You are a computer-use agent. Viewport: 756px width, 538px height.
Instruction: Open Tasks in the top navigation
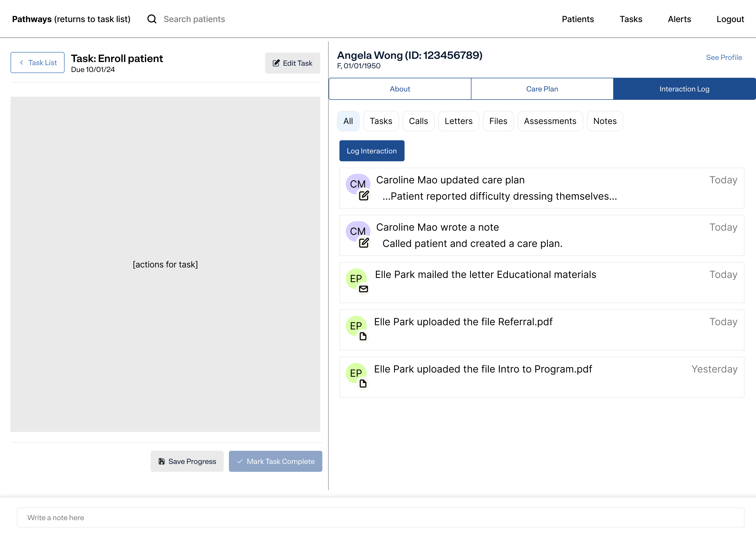click(x=631, y=19)
